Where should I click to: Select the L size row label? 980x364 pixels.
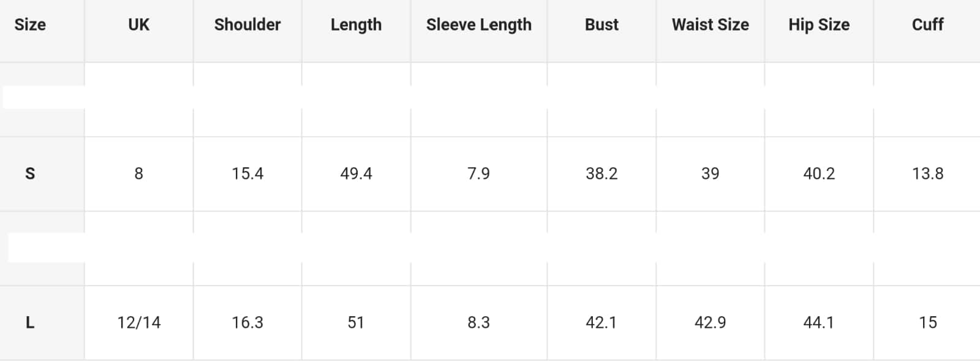click(x=30, y=322)
